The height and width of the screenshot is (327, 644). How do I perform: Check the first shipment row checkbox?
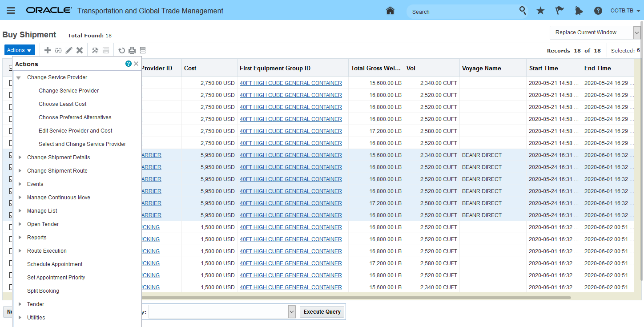[x=11, y=83]
